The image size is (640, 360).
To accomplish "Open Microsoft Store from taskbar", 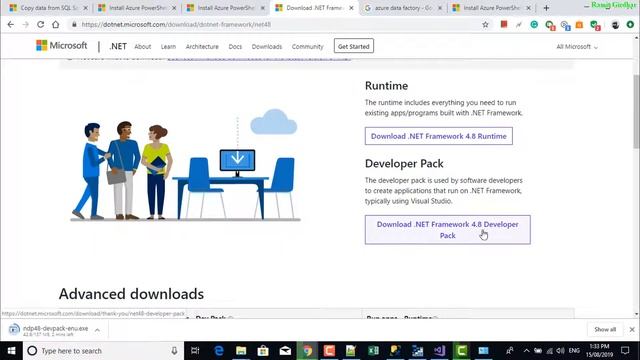I will point(263,351).
